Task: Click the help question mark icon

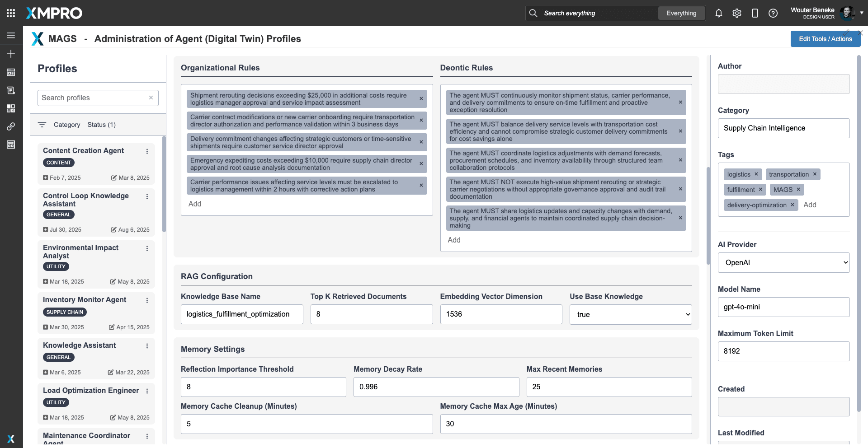Action: (x=773, y=13)
